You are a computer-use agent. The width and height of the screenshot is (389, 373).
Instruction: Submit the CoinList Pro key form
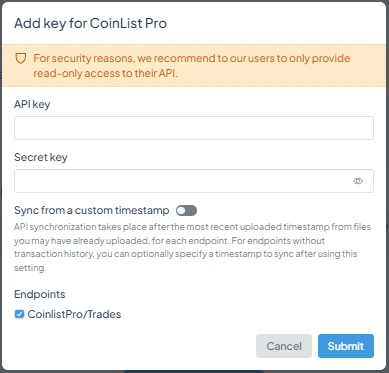click(x=346, y=346)
